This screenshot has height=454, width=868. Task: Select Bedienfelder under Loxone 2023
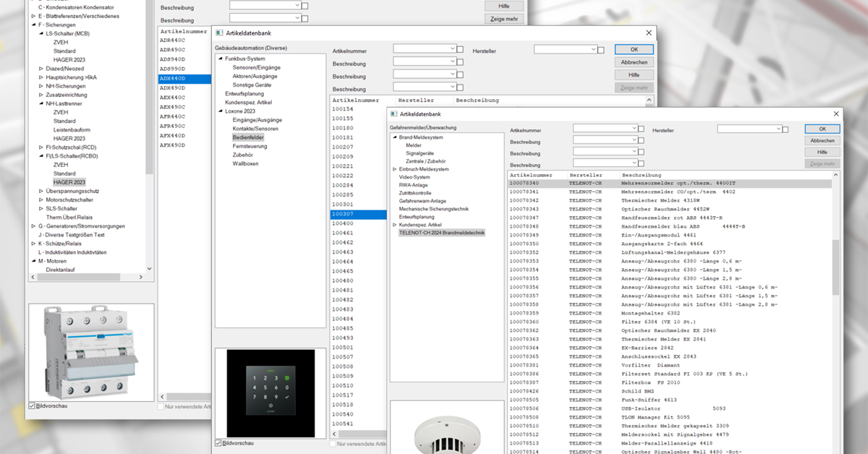(x=248, y=137)
